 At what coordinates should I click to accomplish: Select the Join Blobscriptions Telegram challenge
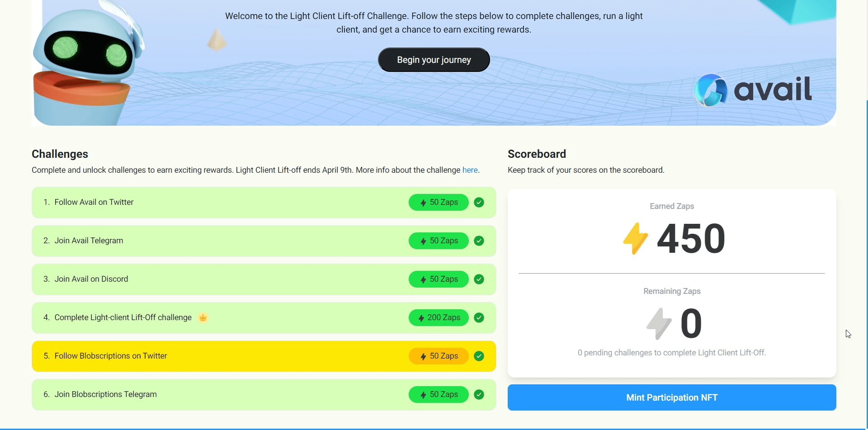(106, 394)
